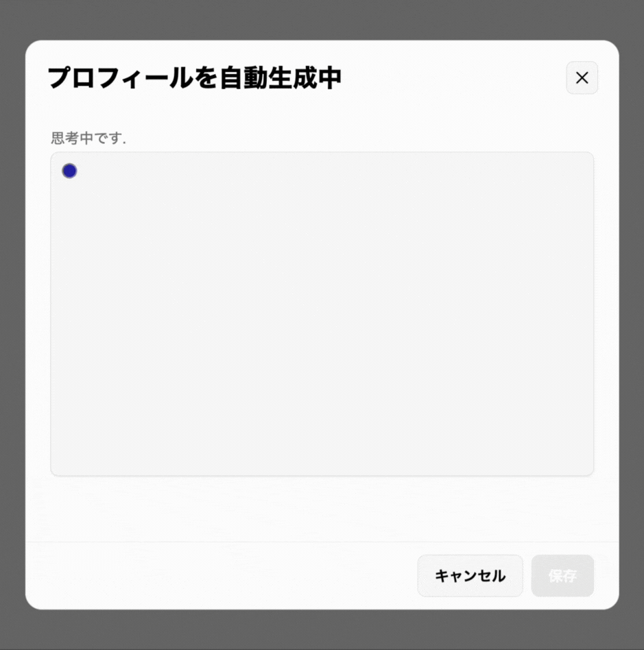Click the thinking status text above the box
644x650 pixels.
(x=88, y=138)
